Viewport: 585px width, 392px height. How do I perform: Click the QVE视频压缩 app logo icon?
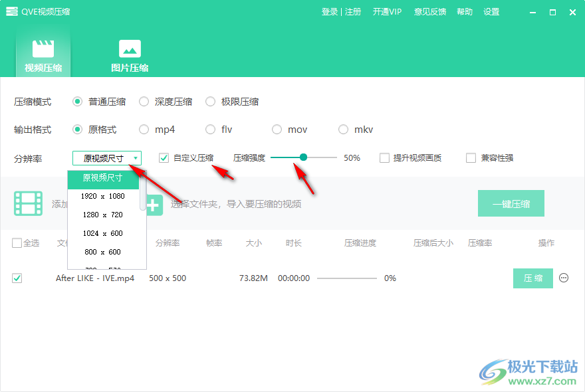pyautogui.click(x=11, y=11)
